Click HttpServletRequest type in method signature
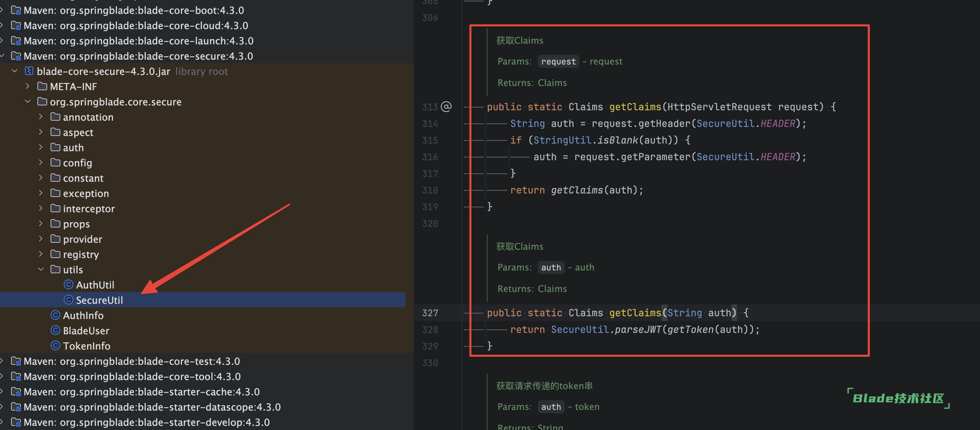Screen dimensions: 980x430 click(x=719, y=106)
